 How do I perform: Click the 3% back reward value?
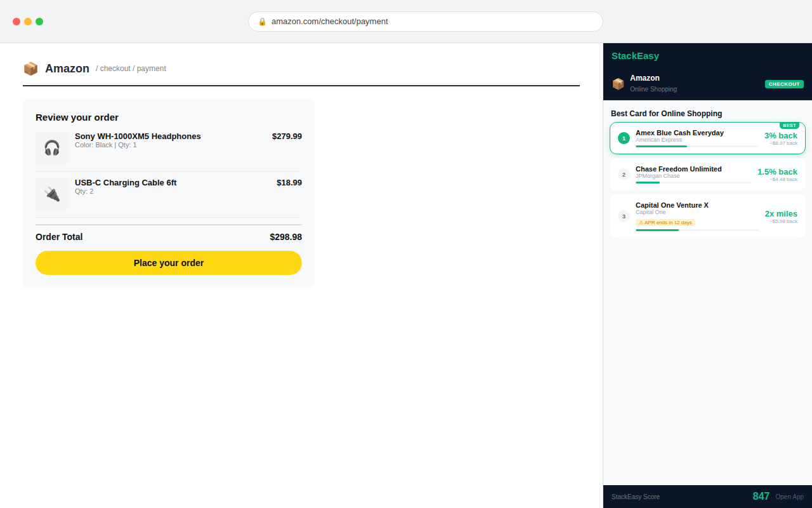781,136
